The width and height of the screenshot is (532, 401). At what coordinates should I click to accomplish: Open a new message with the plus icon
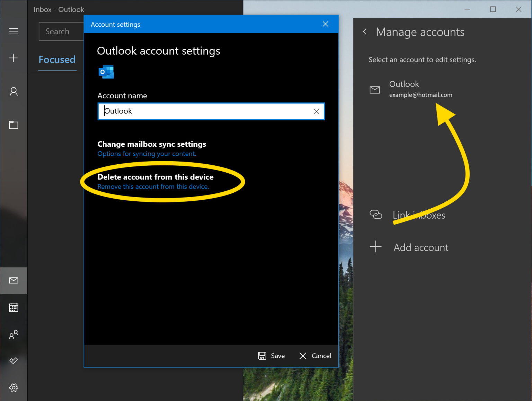pos(14,58)
